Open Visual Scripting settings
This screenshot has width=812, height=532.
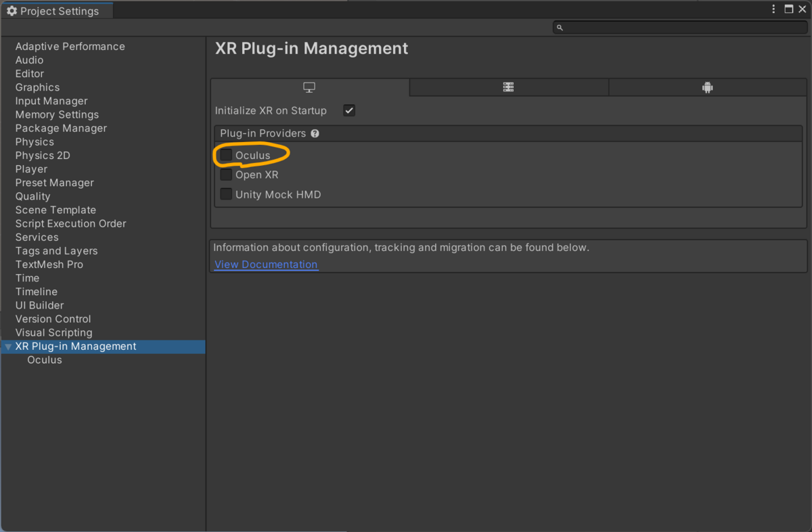click(x=53, y=332)
